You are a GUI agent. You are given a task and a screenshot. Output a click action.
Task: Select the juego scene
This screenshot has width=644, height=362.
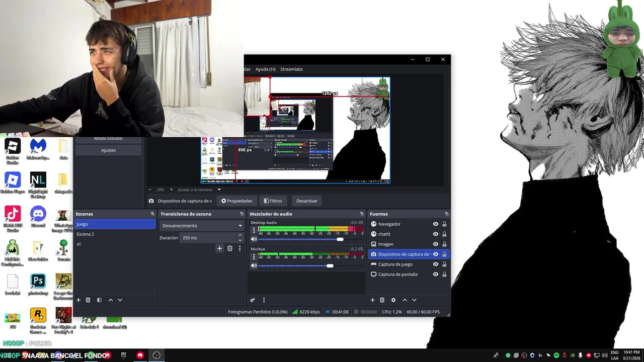pyautogui.click(x=115, y=224)
